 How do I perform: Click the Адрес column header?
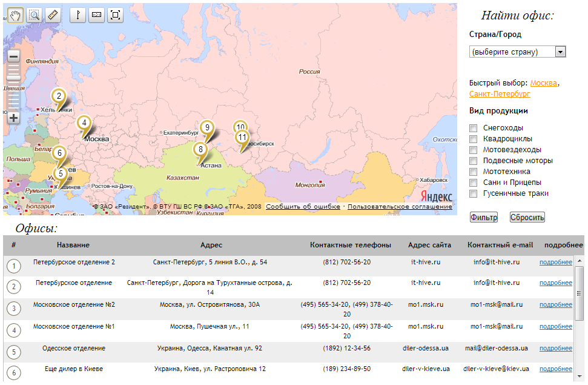click(x=211, y=245)
